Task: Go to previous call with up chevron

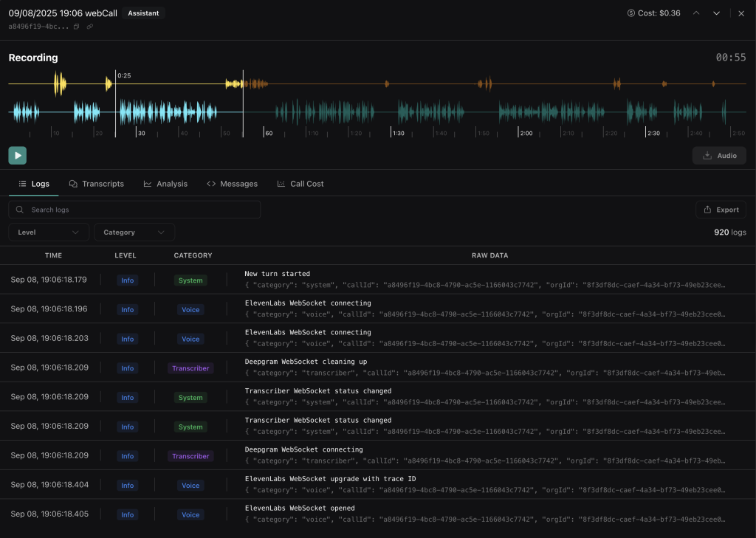Action: point(695,13)
